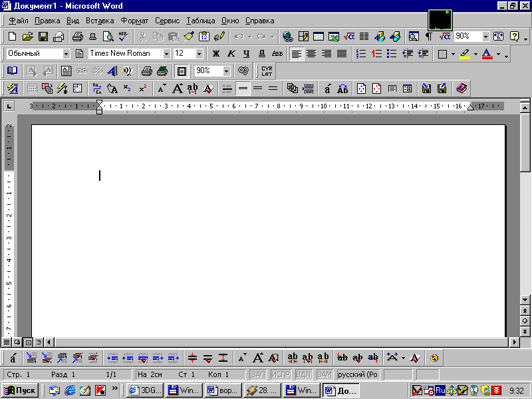Click the ЗАП macro record indicator
The height and width of the screenshot is (399, 532).
(258, 374)
